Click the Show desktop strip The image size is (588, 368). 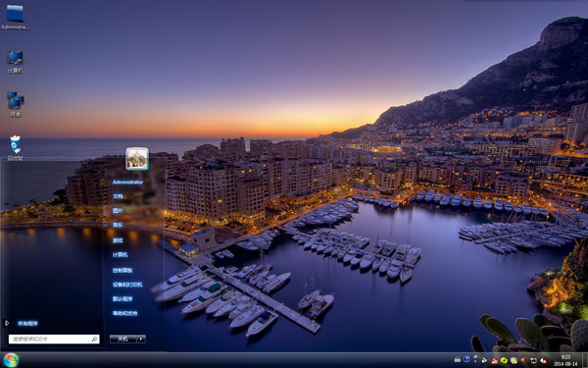(x=585, y=360)
